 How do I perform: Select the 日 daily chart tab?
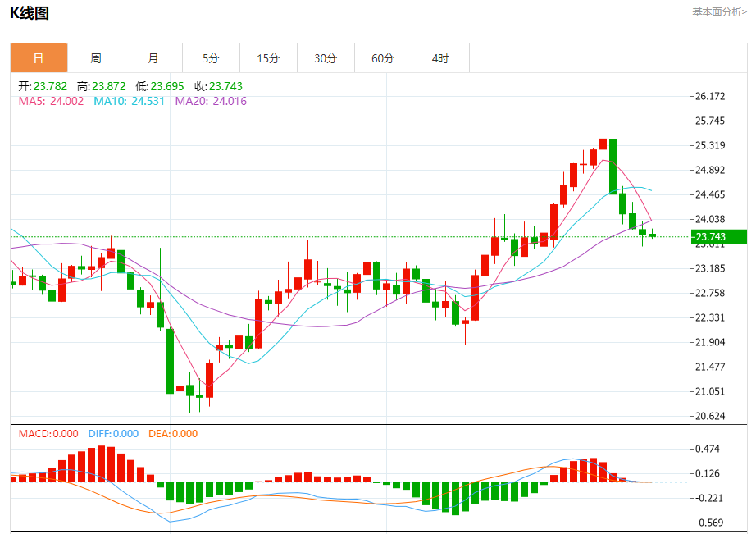[x=39, y=58]
